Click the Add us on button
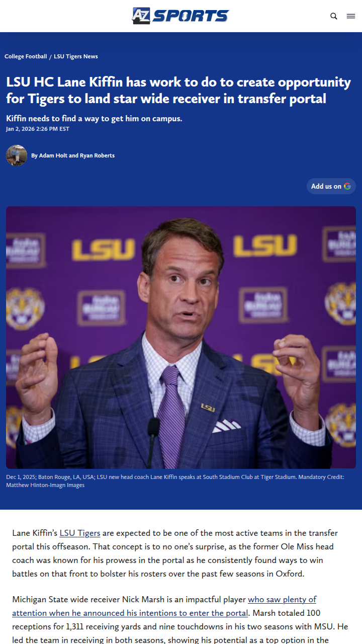362x644 pixels. 331,186
